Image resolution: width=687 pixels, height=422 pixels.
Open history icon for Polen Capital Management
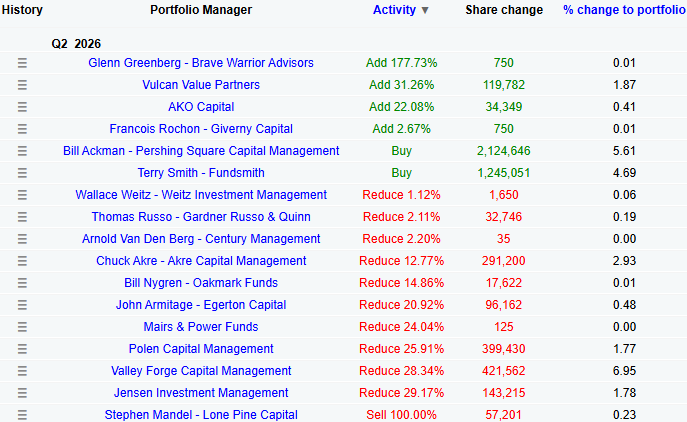[22, 349]
